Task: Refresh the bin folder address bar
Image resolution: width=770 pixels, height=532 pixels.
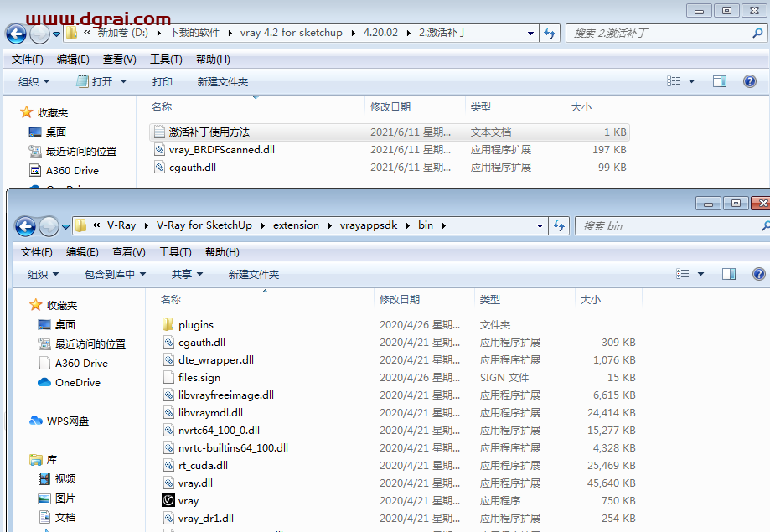Action: point(558,225)
